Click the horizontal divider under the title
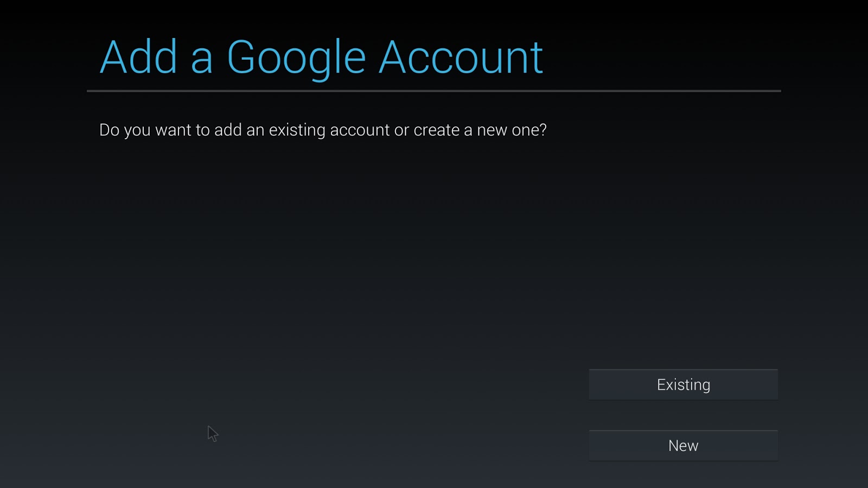The width and height of the screenshot is (868, 488). (434, 91)
